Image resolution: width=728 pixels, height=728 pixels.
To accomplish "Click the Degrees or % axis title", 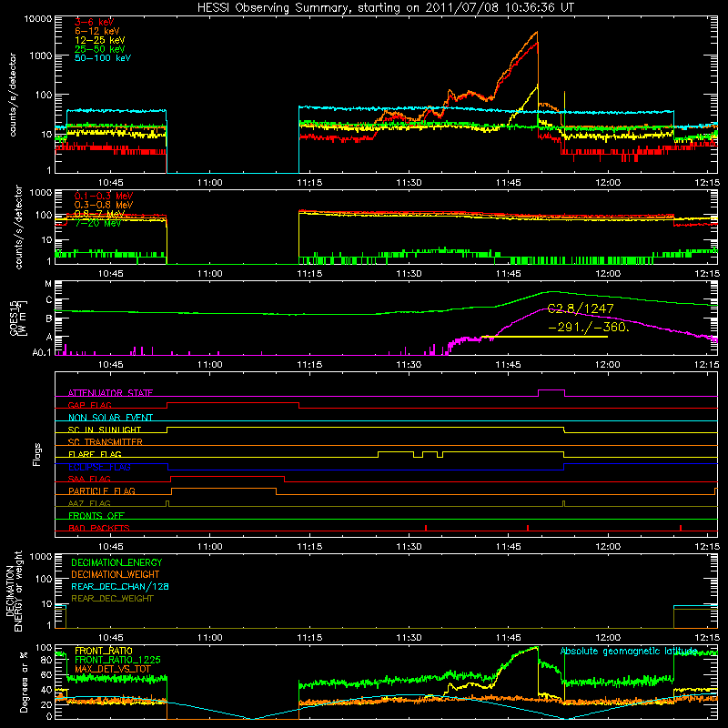I will click(x=24, y=682).
